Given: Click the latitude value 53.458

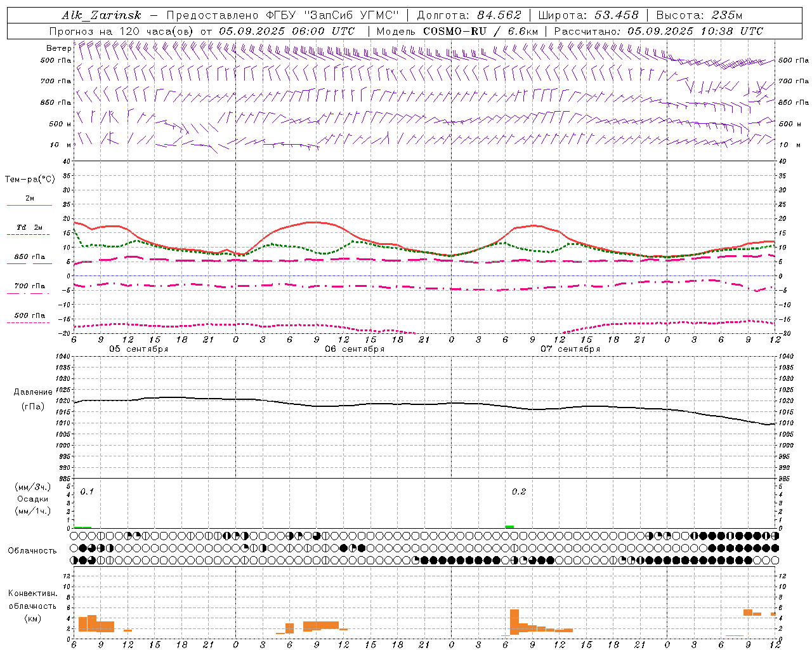Looking at the screenshot, I should pyautogui.click(x=617, y=15).
